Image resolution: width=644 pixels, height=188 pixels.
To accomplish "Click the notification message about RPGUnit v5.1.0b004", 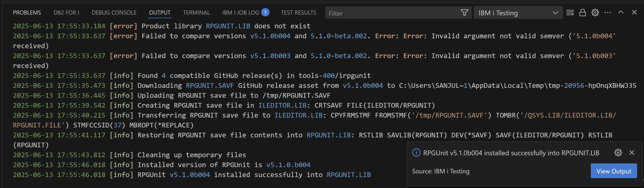I will pos(511,153).
